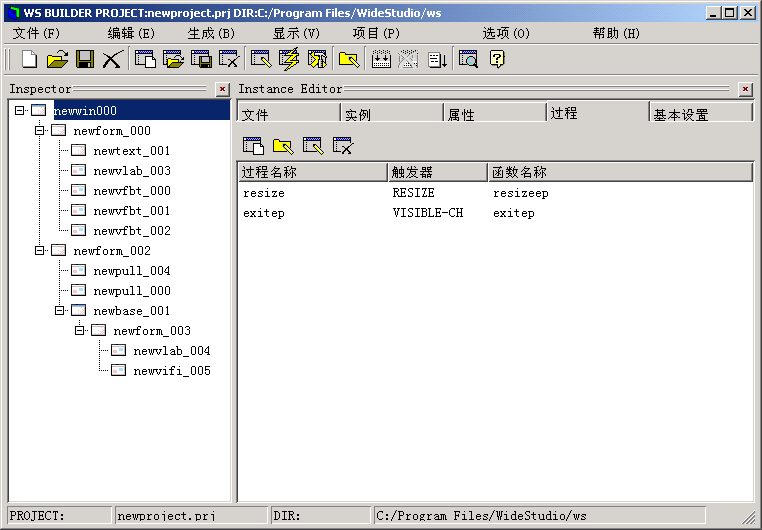
Task: Open the 帮助 (H) menu
Action: coord(616,33)
